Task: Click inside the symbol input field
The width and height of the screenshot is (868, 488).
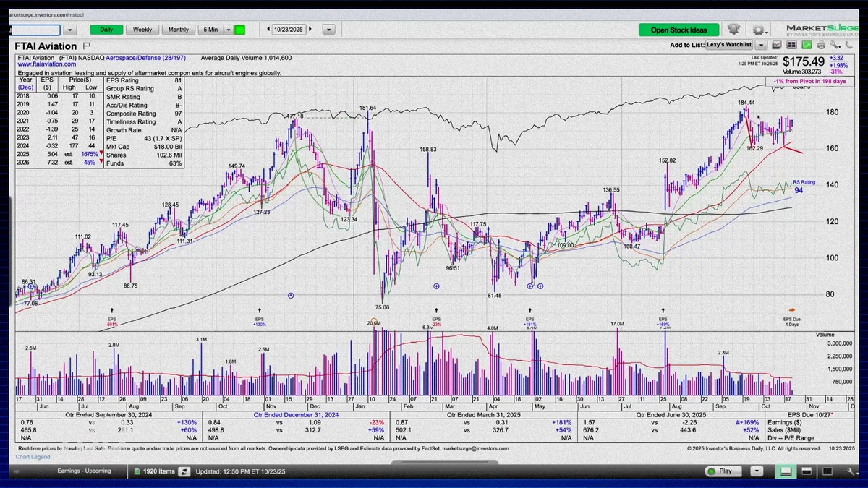Action: [35, 30]
